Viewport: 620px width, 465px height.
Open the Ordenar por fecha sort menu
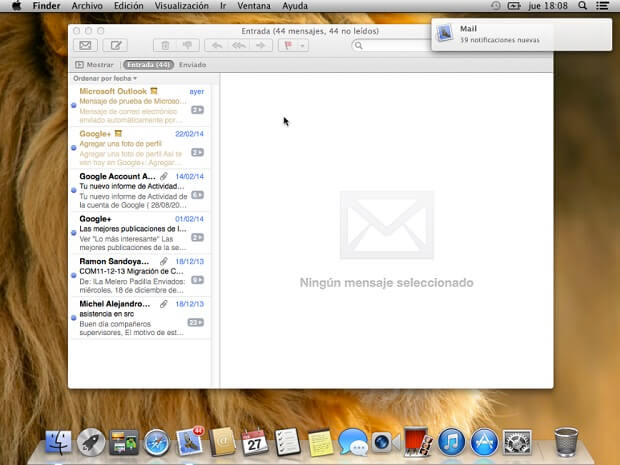105,78
